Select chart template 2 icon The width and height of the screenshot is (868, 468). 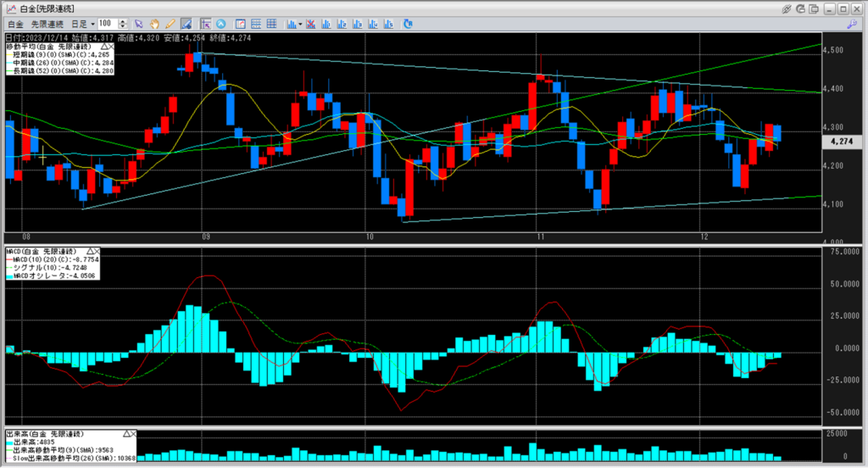[x=342, y=24]
